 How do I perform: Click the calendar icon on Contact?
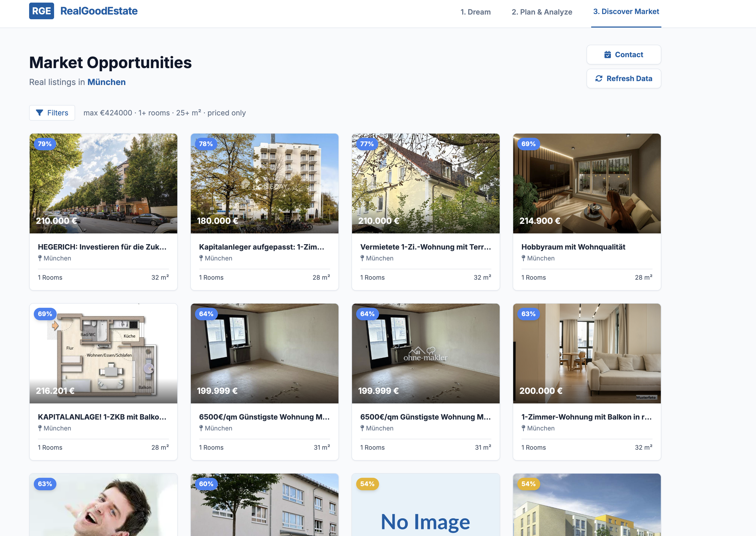(x=607, y=55)
